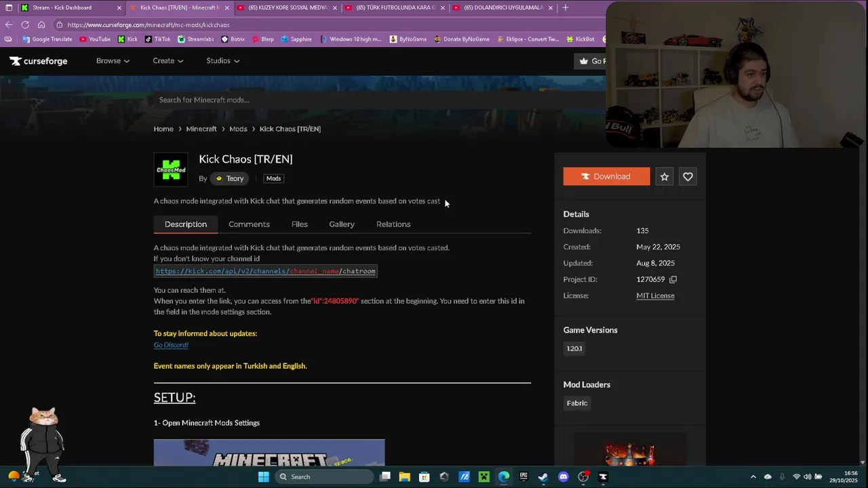Image resolution: width=868 pixels, height=488 pixels.
Task: Click the Fabric mod loader tag
Action: 577,403
